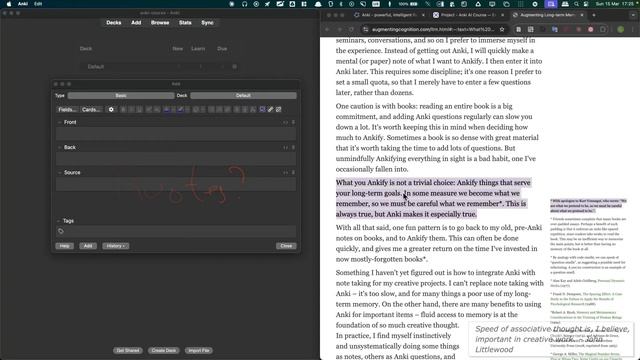Click the date and time in menu bar
This screenshot has height=360, width=640.
[616, 4]
